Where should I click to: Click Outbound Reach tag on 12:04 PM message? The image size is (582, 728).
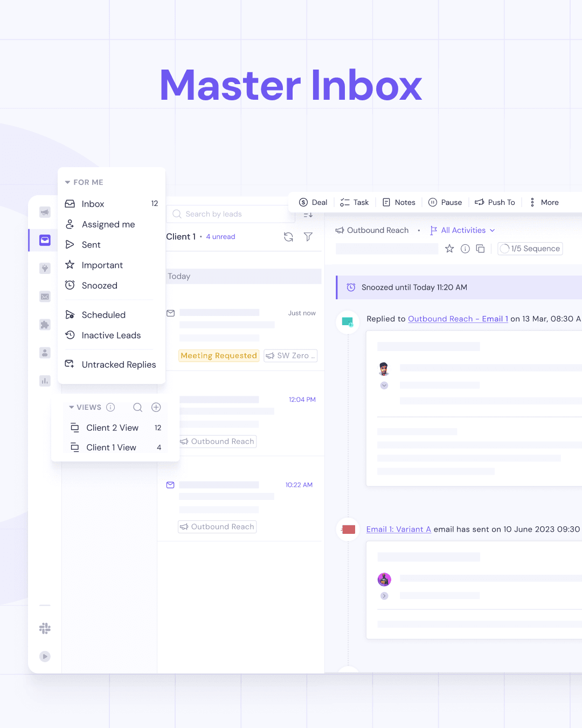(217, 441)
